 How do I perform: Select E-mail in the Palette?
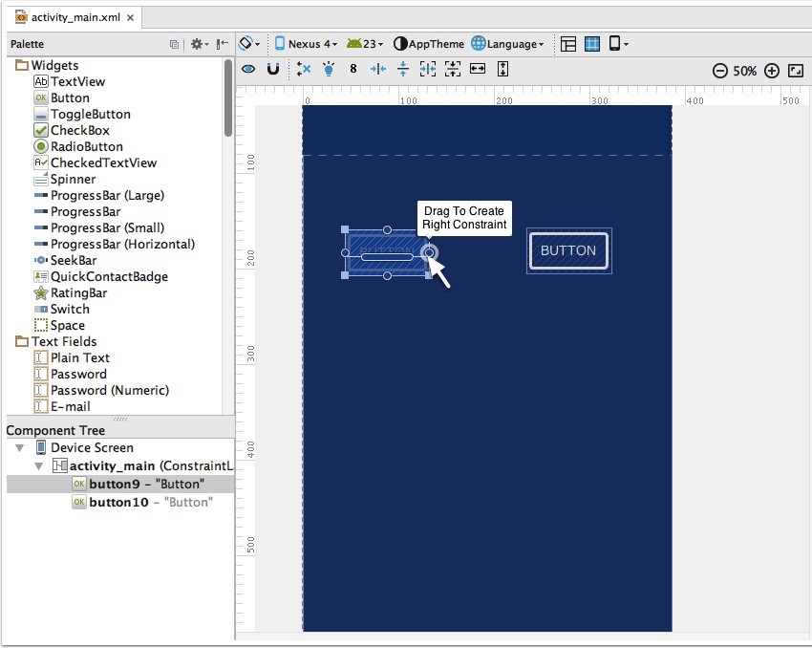(x=62, y=406)
